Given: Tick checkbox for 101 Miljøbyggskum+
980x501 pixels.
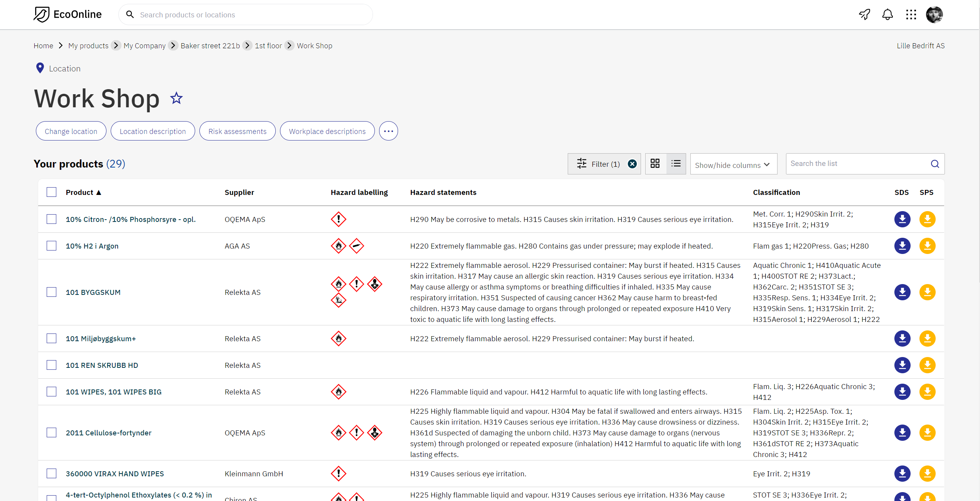Looking at the screenshot, I should coord(51,339).
